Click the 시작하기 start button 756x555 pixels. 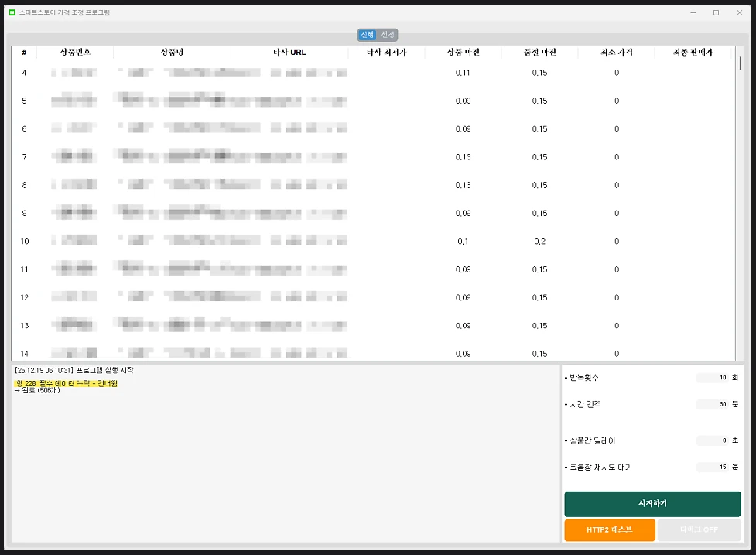pos(652,503)
